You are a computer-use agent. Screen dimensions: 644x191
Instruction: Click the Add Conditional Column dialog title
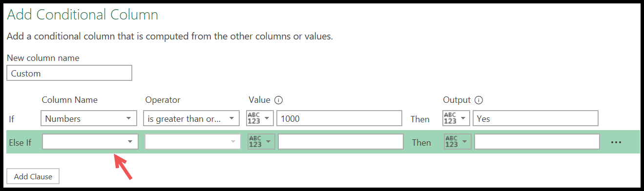click(83, 15)
